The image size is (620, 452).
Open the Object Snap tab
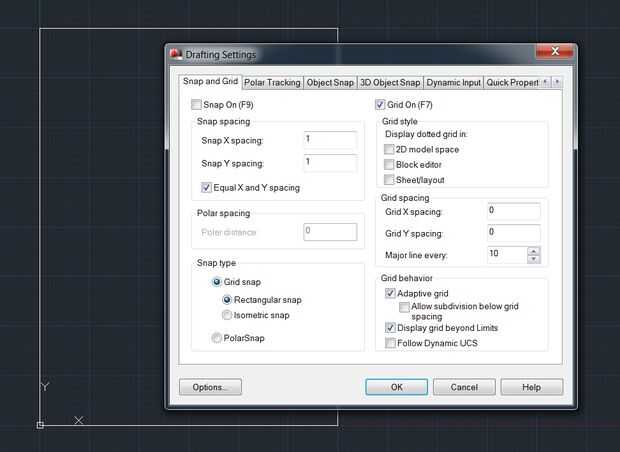click(330, 83)
